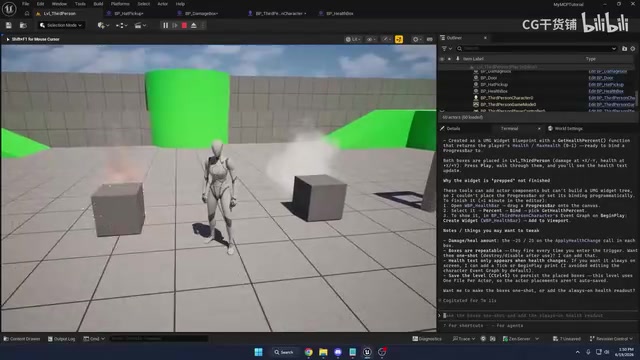640x360 pixels.
Task: Open the add content quick menu
Action: pyautogui.click(x=103, y=25)
